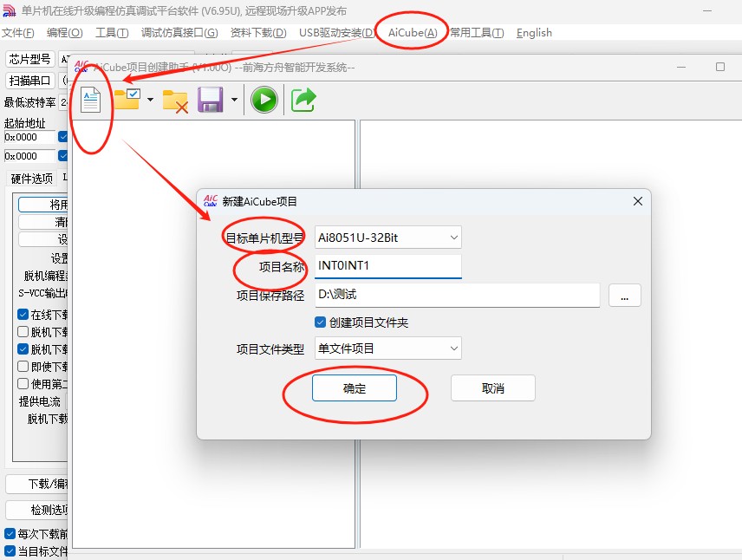Viewport: 742px width, 560px height.
Task: Expand the 目标单片机型号 Ai8051U-32Bit dropdown
Action: click(x=388, y=238)
